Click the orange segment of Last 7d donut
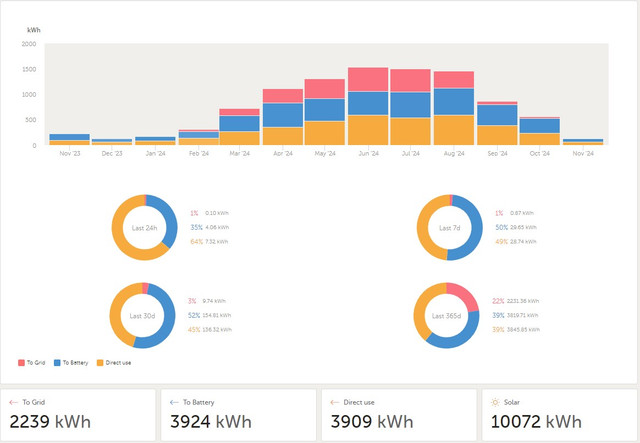Image resolution: width=640 pixels, height=443 pixels. (x=423, y=229)
